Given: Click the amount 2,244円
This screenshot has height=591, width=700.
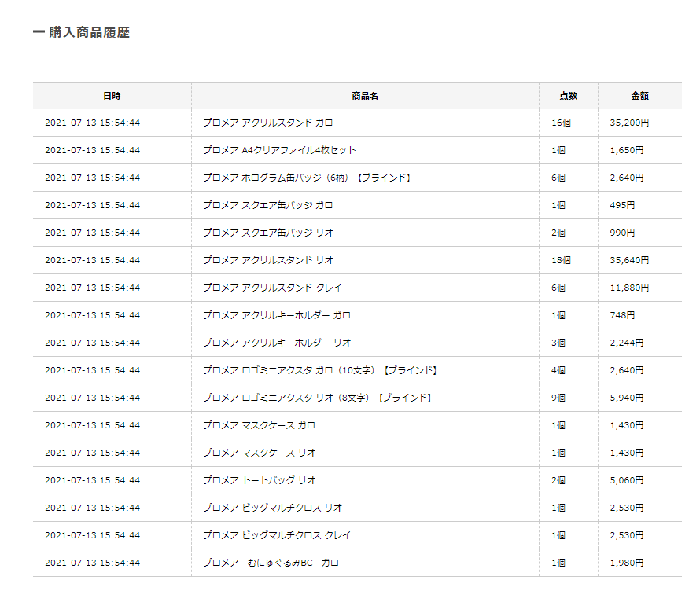Looking at the screenshot, I should click(x=627, y=343).
